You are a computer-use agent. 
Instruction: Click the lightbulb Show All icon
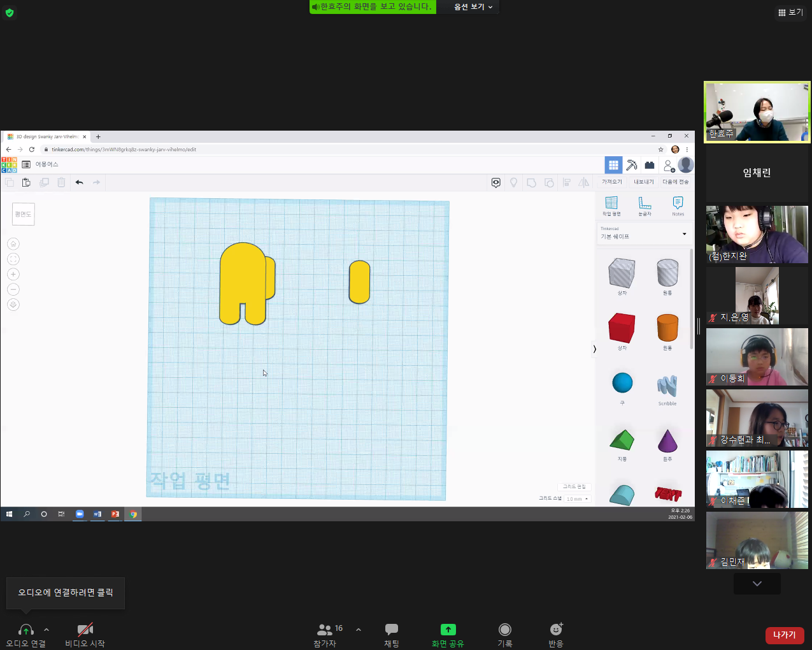tap(514, 183)
